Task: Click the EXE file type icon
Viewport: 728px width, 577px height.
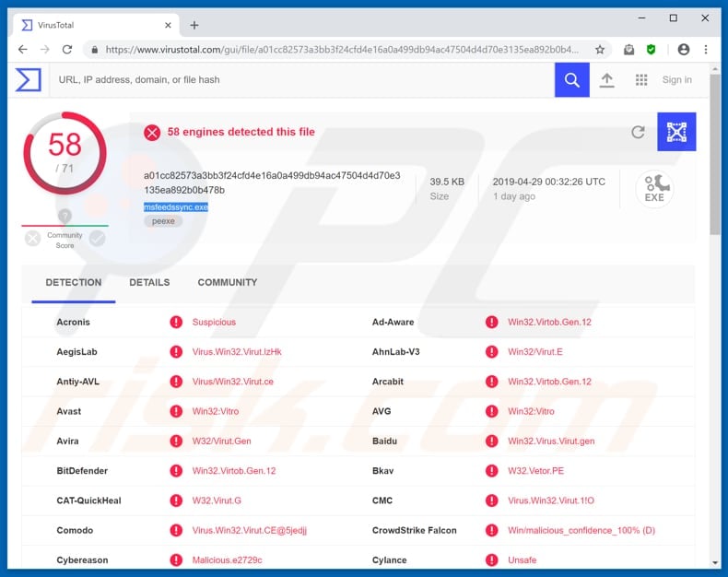Action: click(654, 189)
